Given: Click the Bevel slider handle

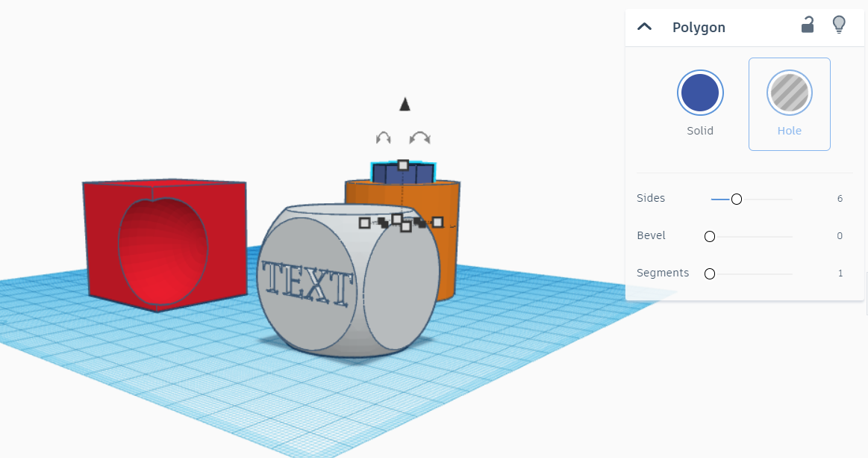Looking at the screenshot, I should (x=710, y=237).
